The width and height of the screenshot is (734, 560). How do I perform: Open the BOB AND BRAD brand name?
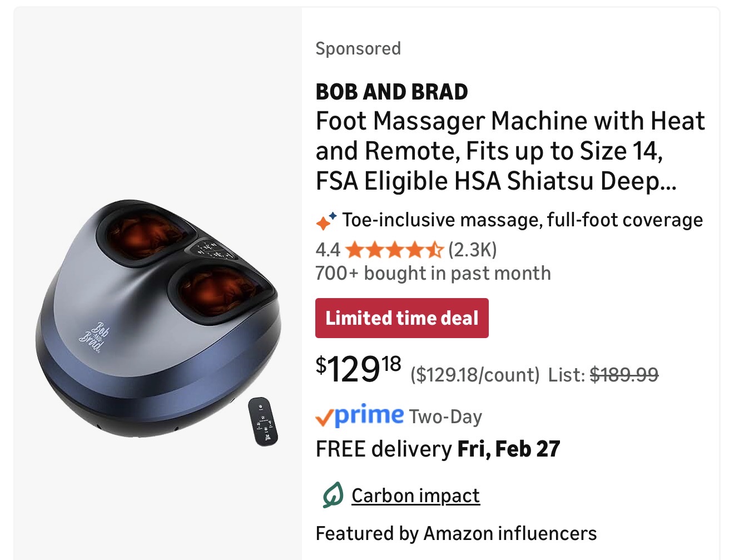(x=391, y=92)
